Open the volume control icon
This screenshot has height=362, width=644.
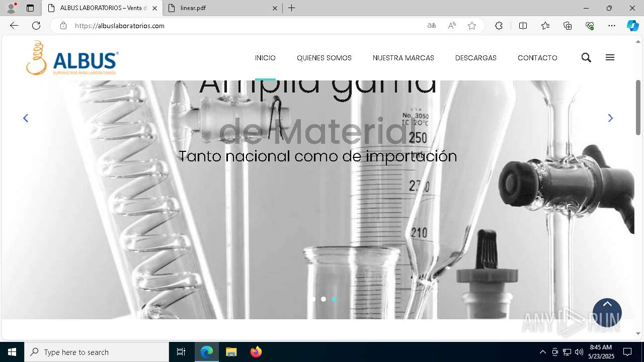coord(579,352)
